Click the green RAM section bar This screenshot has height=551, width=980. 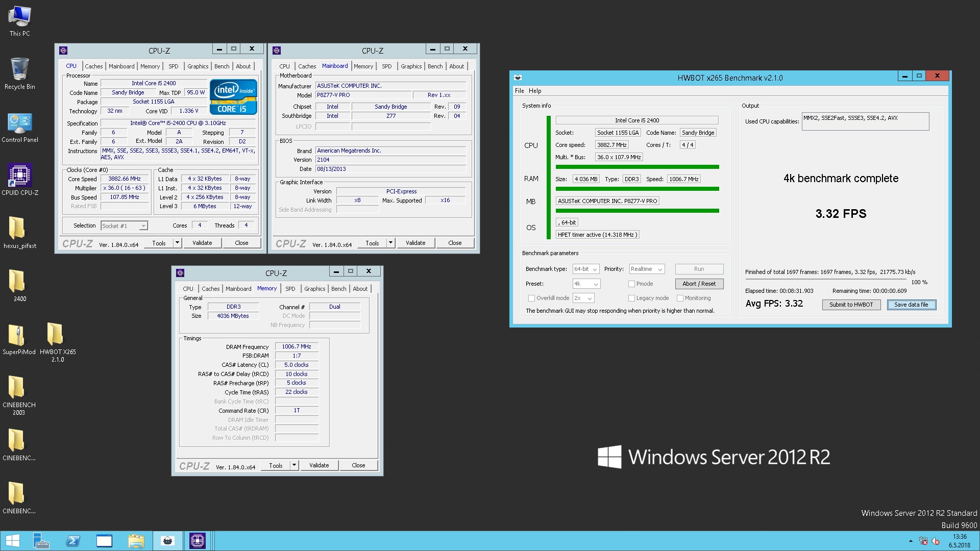tap(637, 189)
